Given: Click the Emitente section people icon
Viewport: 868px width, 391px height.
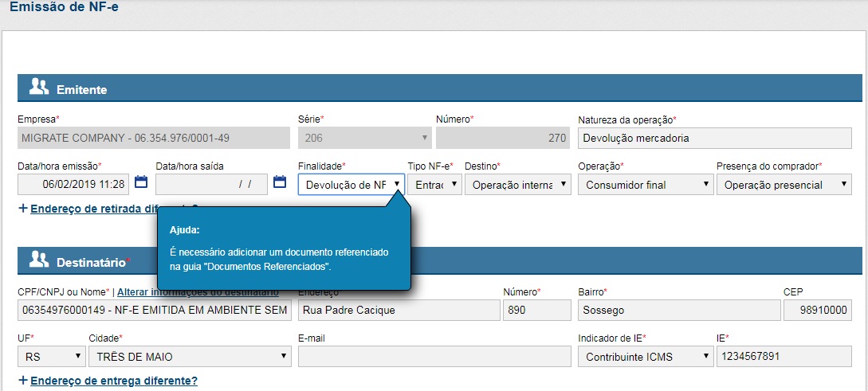Looking at the screenshot, I should click(39, 88).
